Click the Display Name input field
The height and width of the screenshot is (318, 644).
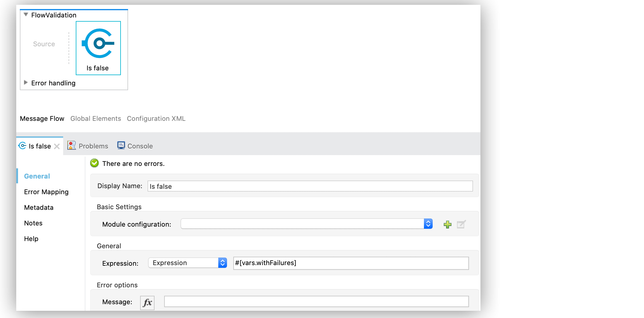coord(310,186)
